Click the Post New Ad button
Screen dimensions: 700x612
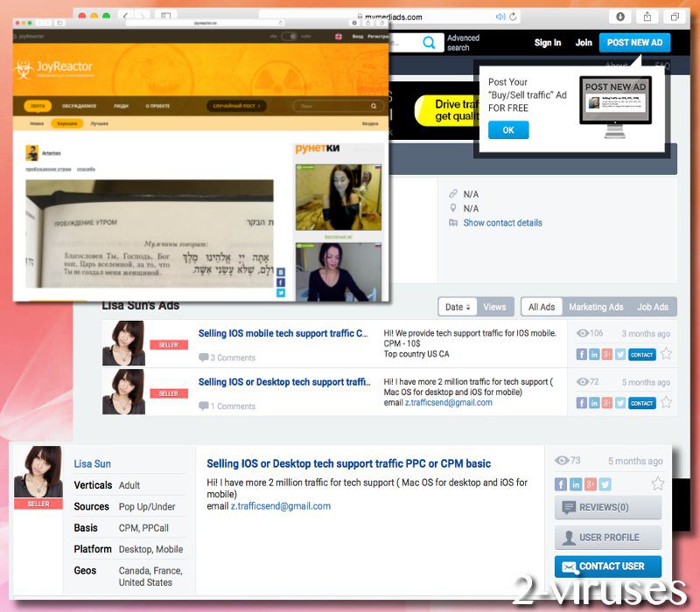635,42
